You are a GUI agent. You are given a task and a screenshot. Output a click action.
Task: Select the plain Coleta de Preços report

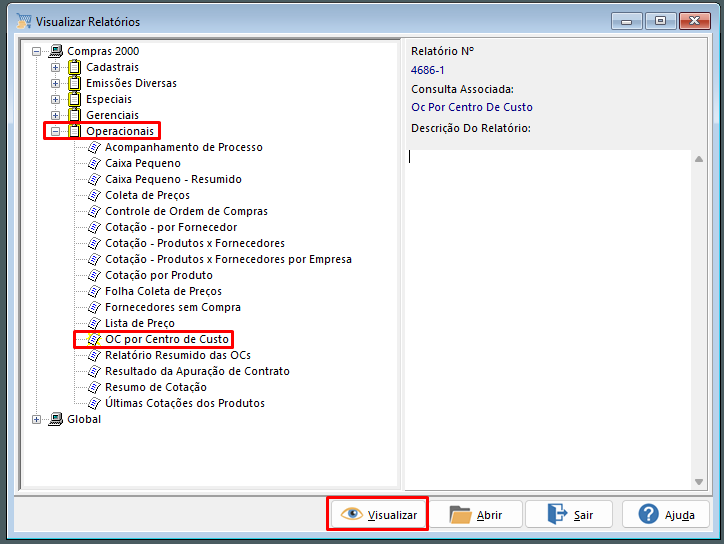point(147,195)
